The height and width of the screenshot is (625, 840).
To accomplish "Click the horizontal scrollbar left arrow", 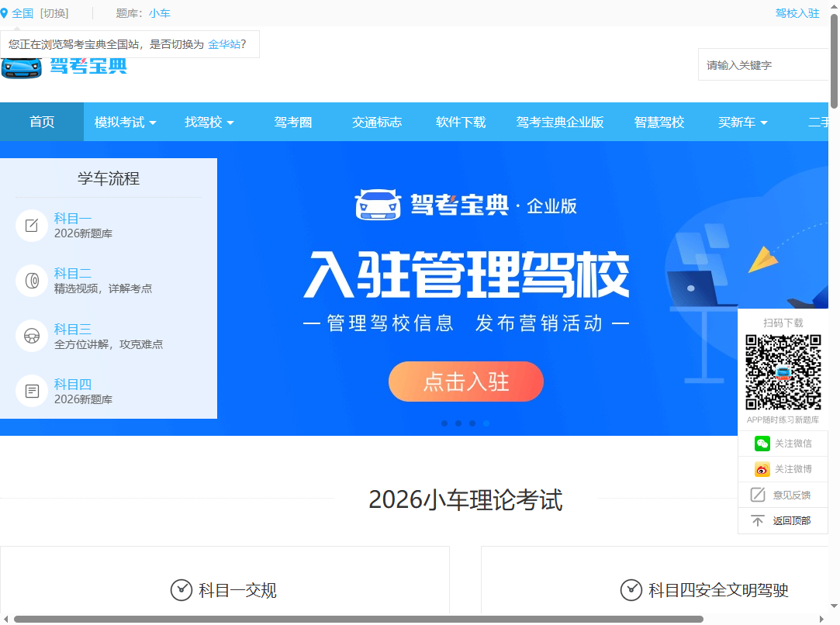I will tap(5, 619).
